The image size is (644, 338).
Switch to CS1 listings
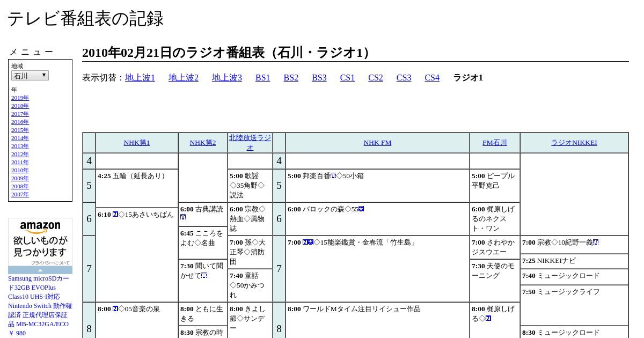(347, 78)
